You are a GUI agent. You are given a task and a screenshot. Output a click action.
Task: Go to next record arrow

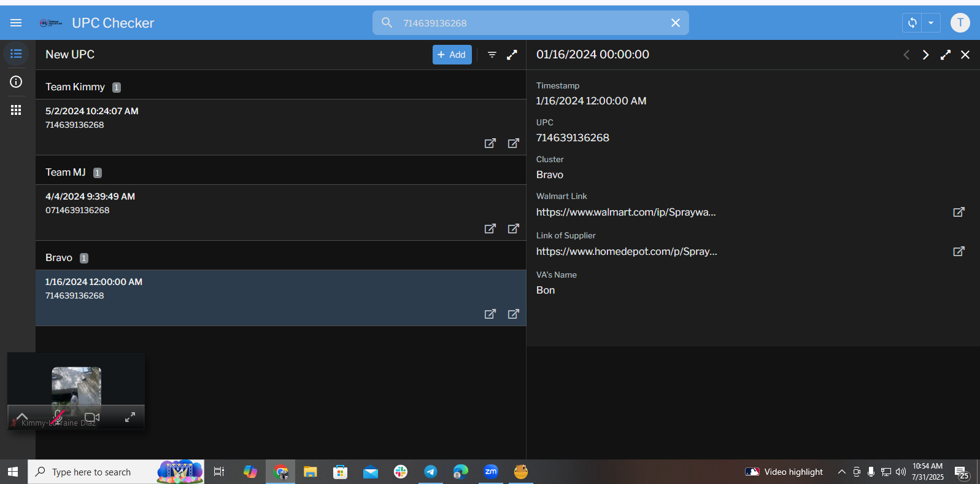(925, 55)
